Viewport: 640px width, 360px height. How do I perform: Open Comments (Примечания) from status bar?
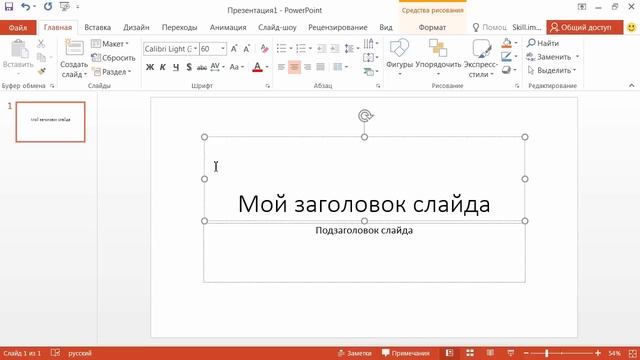(x=406, y=353)
